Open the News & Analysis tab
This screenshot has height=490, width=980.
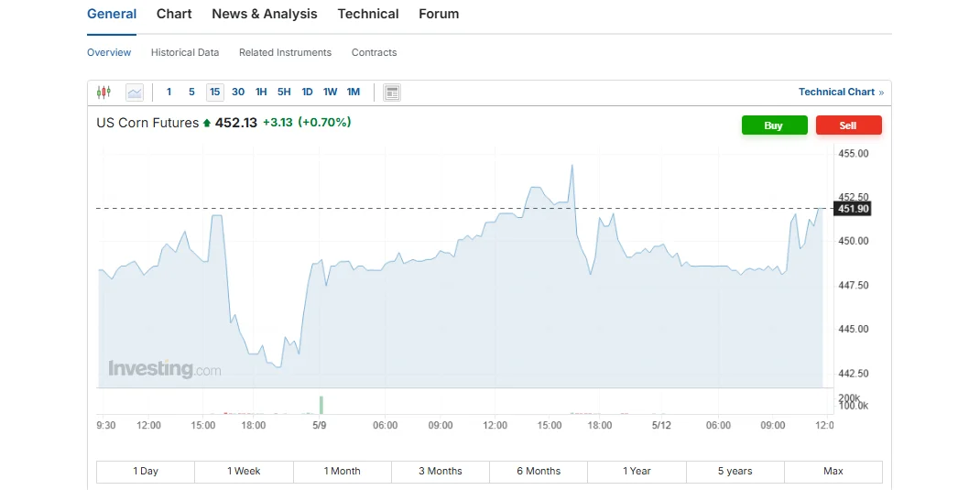(x=264, y=14)
